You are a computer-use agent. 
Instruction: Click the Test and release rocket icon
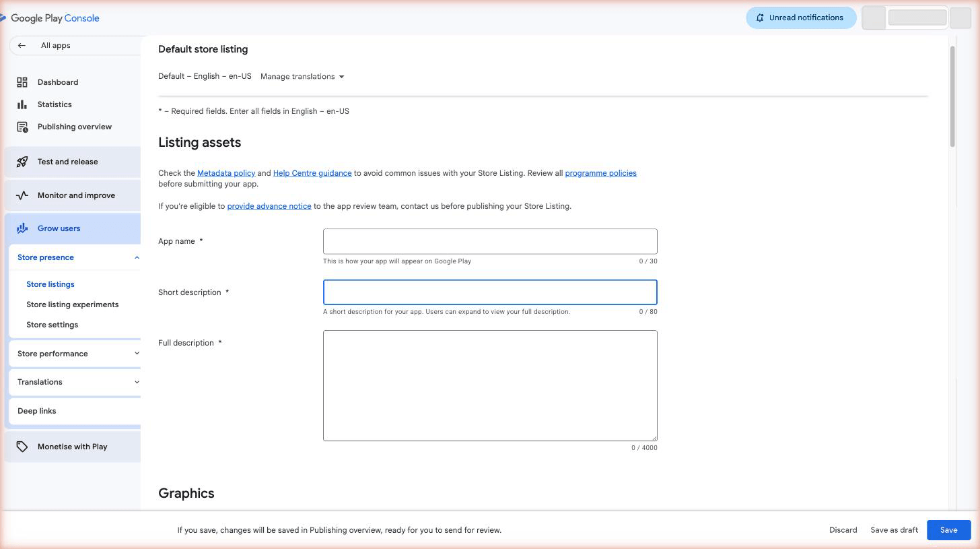tap(22, 162)
